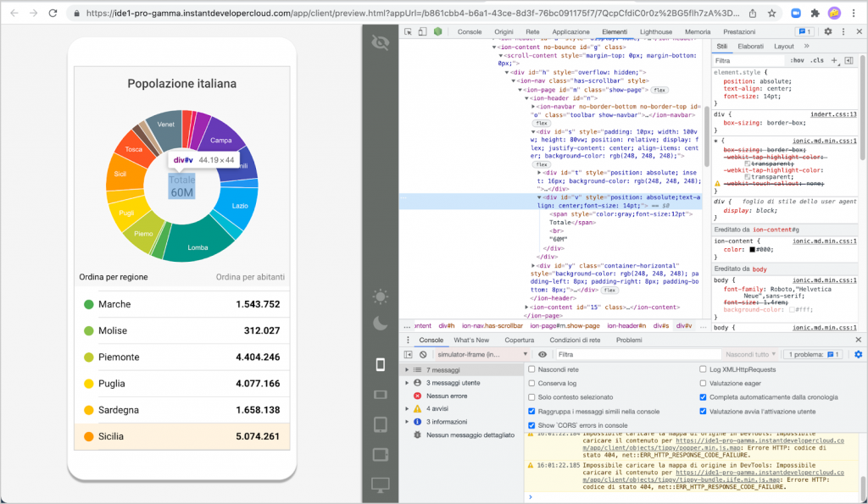The image size is (868, 504).
Task: Click the share page icon in address bar
Action: (753, 13)
